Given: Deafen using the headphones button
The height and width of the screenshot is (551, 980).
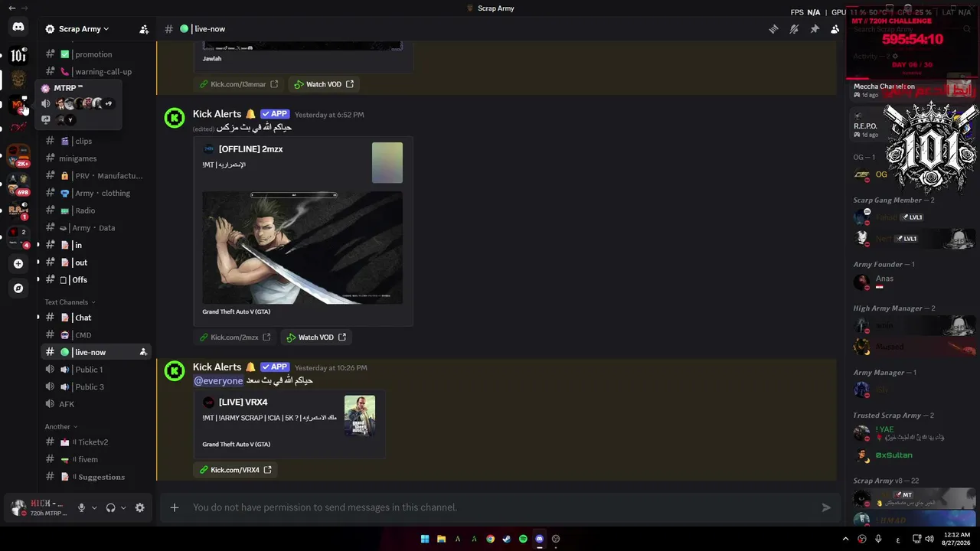Looking at the screenshot, I should pyautogui.click(x=110, y=507).
